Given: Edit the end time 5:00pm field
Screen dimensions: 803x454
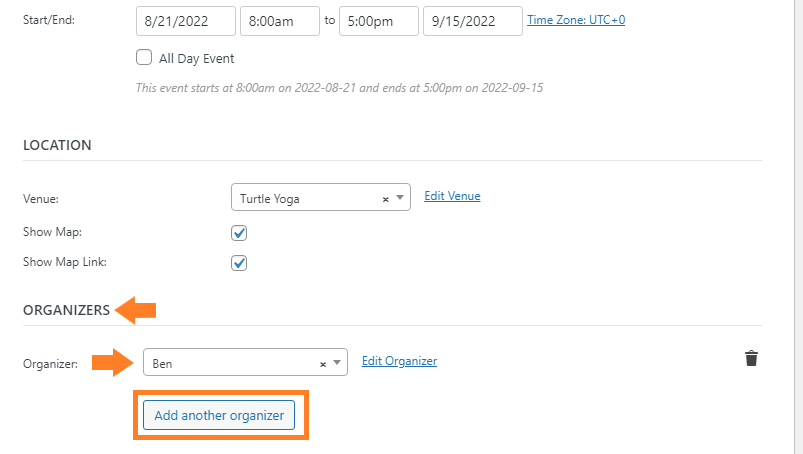Looking at the screenshot, I should 378,21.
